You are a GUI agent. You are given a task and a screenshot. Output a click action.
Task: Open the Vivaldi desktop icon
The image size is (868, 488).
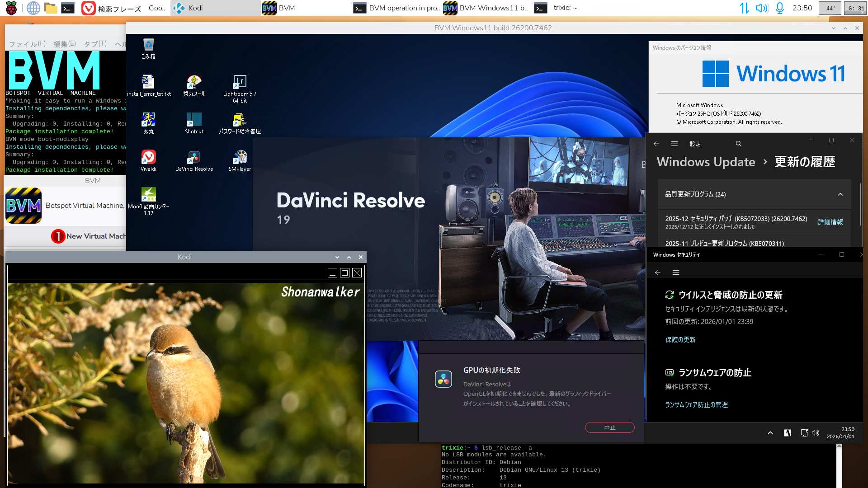tap(148, 158)
